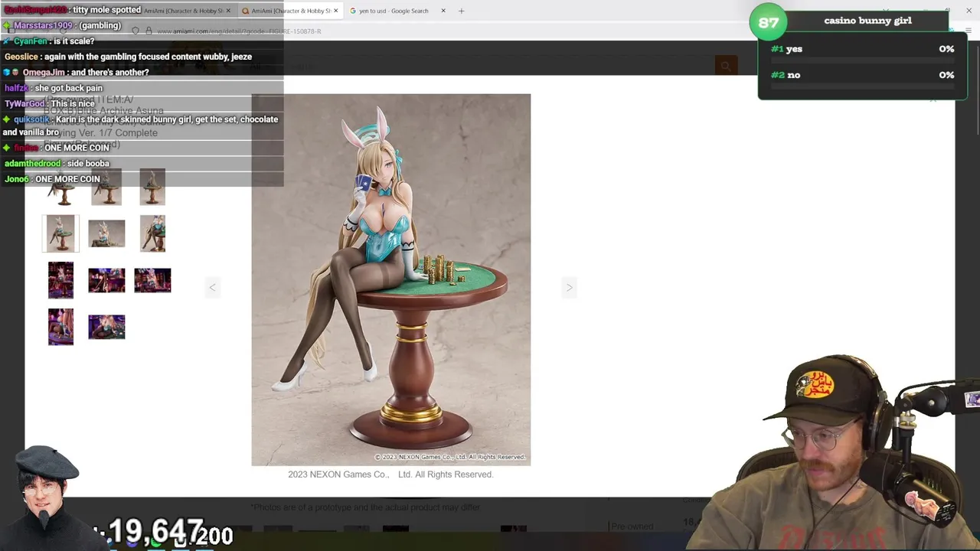Show previous gallery image with left arrow

[213, 288]
